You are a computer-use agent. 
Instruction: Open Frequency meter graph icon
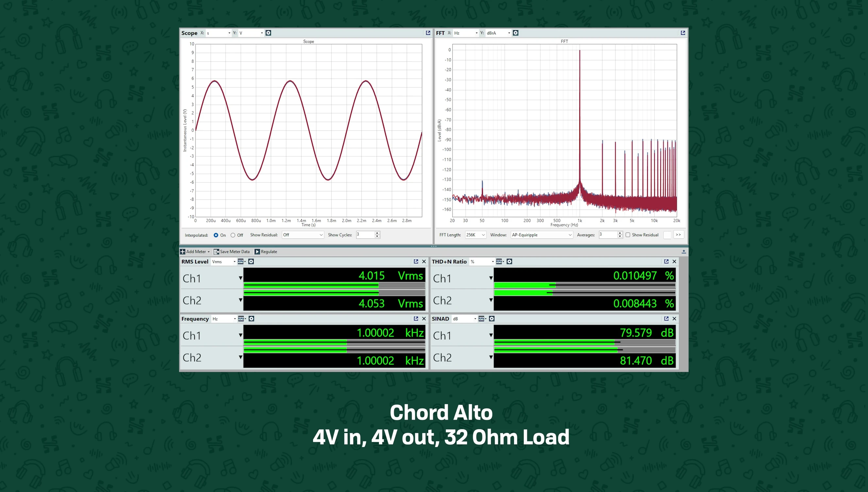pos(242,319)
